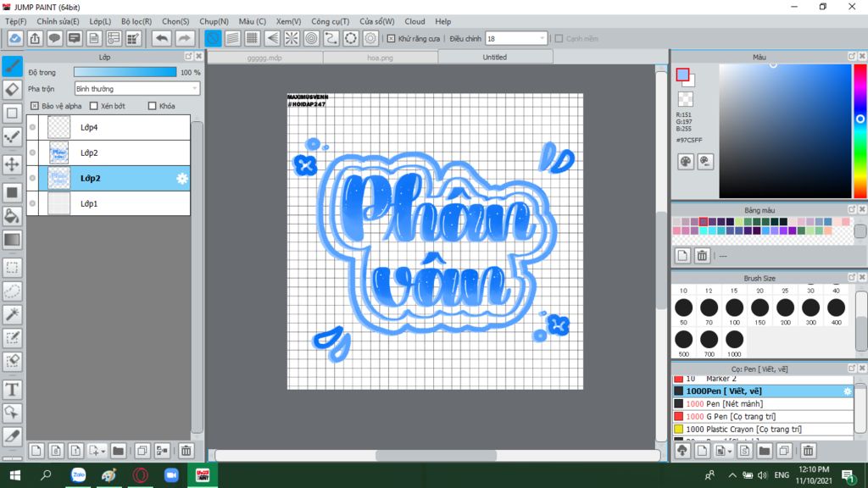The height and width of the screenshot is (488, 868).
Task: Toggle Bảo vệ alpha checkbox
Action: [x=34, y=106]
